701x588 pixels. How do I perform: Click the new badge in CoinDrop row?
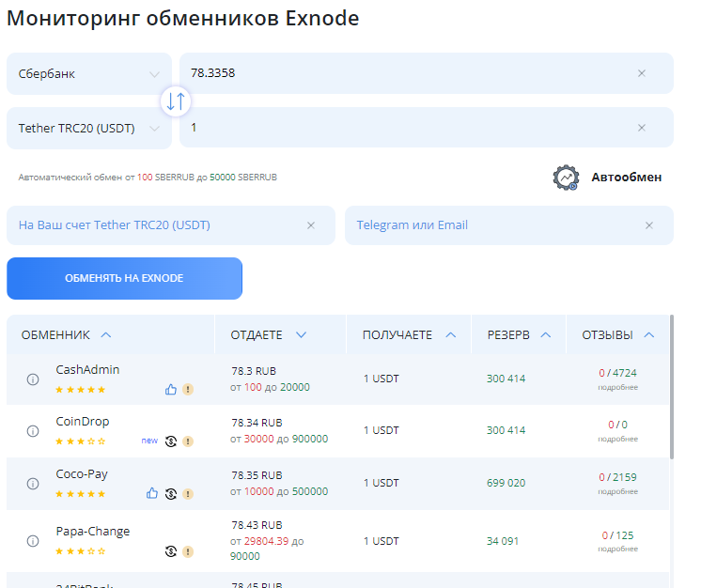tap(149, 441)
